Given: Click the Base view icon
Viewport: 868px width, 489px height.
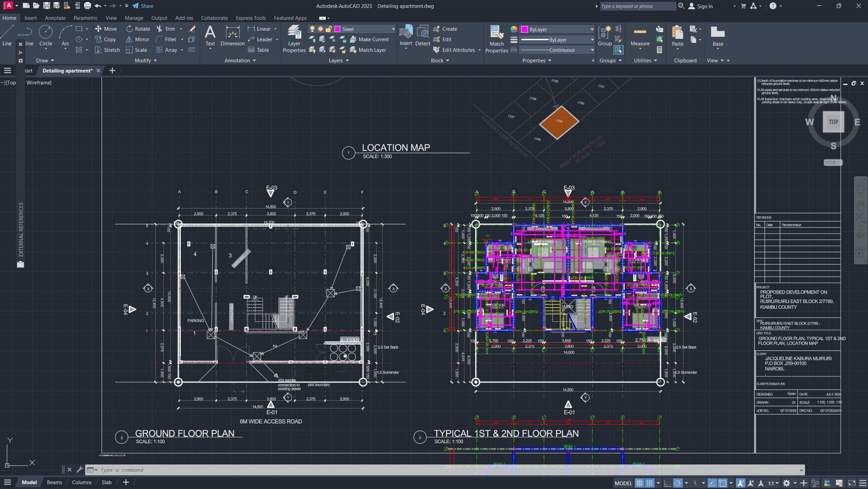Looking at the screenshot, I should [718, 36].
